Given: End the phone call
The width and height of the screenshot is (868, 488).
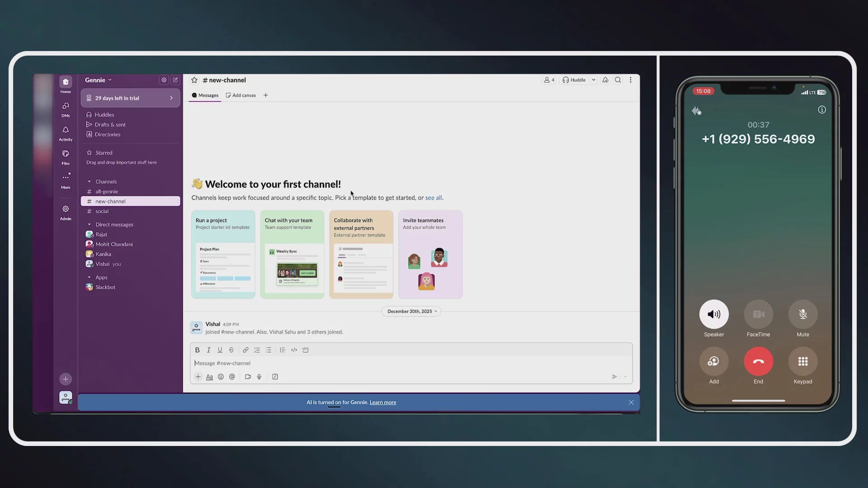Looking at the screenshot, I should (758, 361).
